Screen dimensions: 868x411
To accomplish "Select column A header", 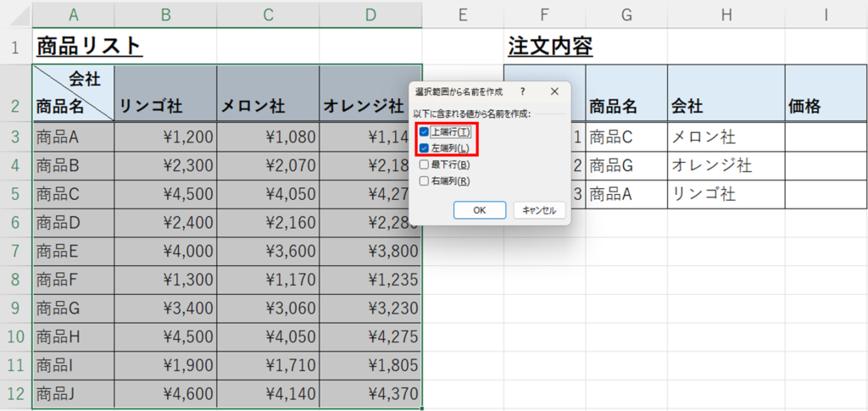I will click(x=73, y=14).
